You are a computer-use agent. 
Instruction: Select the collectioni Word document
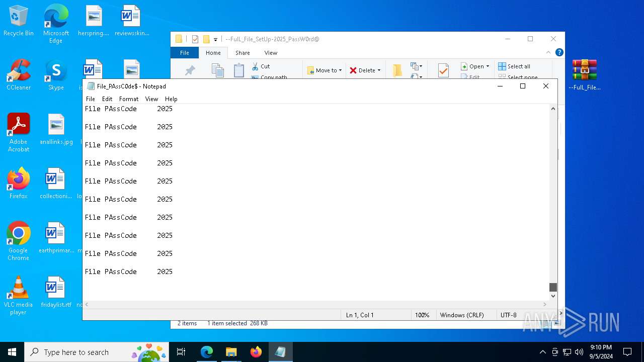pos(56,184)
